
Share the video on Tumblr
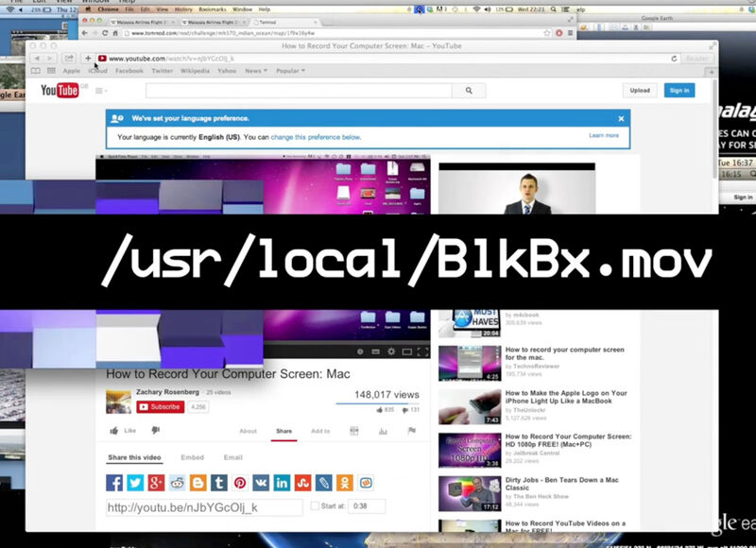219,483
